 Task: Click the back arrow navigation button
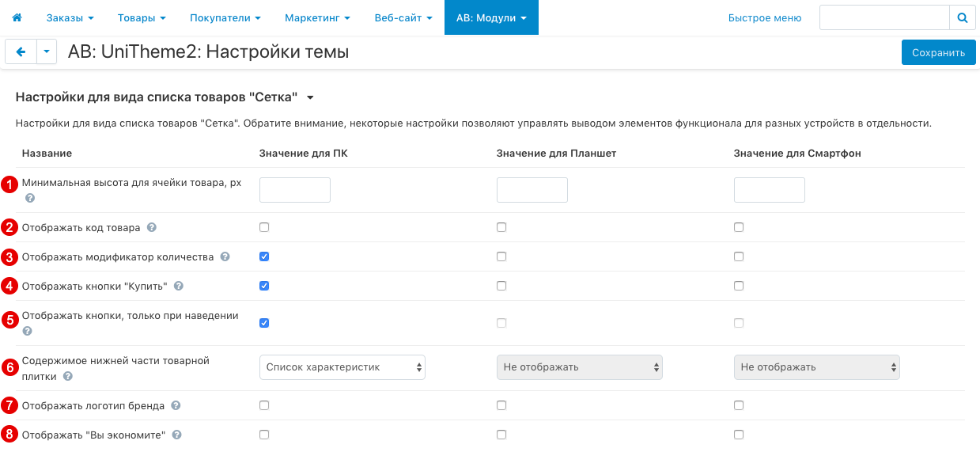click(21, 51)
